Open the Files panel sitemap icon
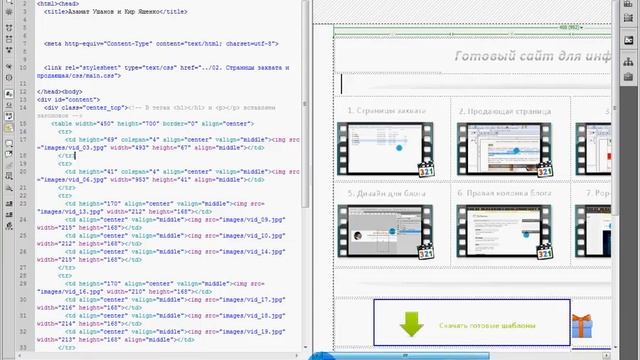 click(x=628, y=62)
